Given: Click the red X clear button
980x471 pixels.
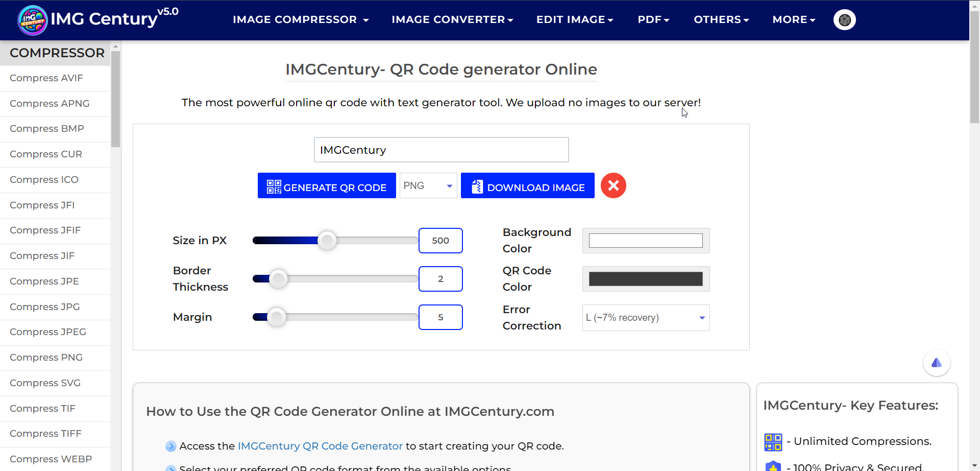Looking at the screenshot, I should pyautogui.click(x=613, y=185).
